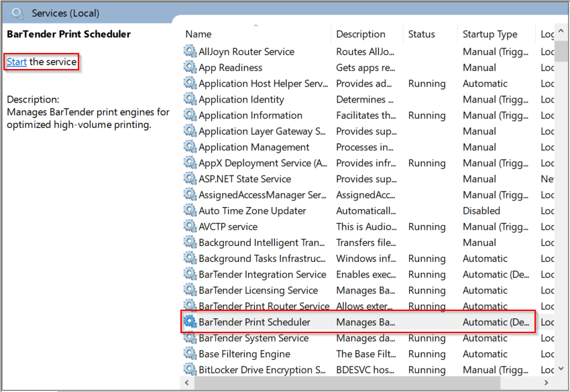Click the vertical scrollbar down arrow
This screenshot has height=392, width=570.
[561, 369]
